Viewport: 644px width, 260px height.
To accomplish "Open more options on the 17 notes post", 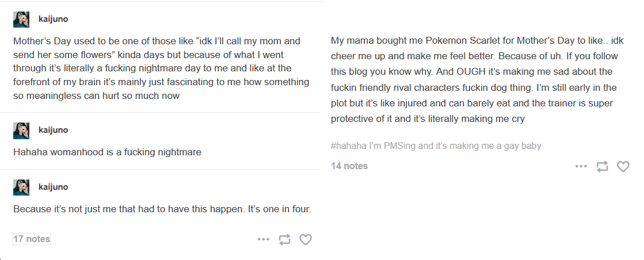I will pyautogui.click(x=263, y=239).
